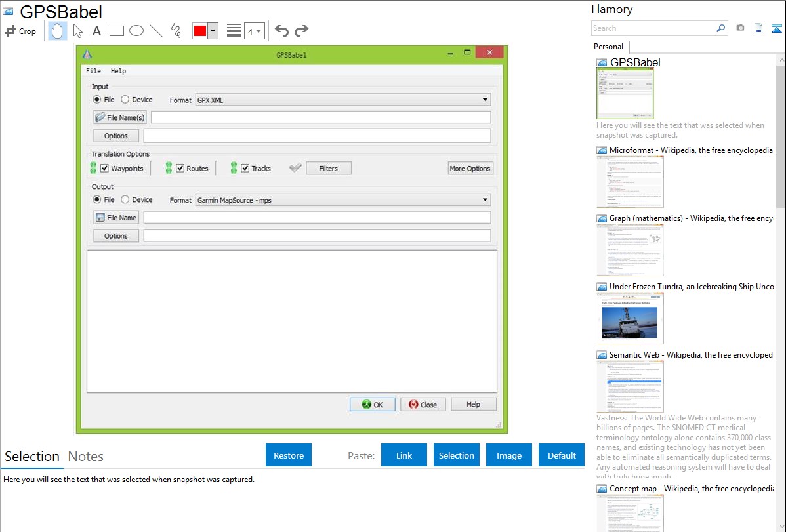Click the green icon beside Routes
The height and width of the screenshot is (532, 786).
tap(169, 168)
